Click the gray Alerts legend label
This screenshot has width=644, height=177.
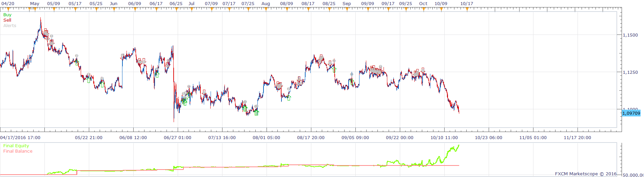(x=10, y=26)
